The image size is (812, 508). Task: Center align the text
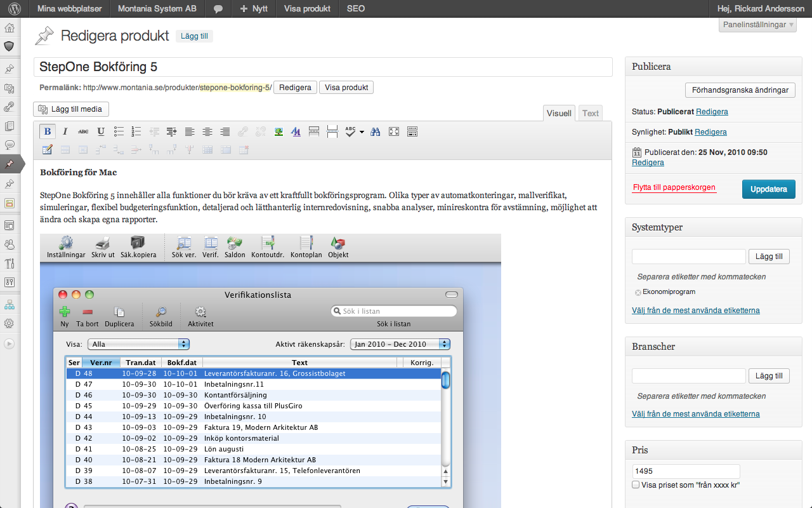(x=207, y=131)
